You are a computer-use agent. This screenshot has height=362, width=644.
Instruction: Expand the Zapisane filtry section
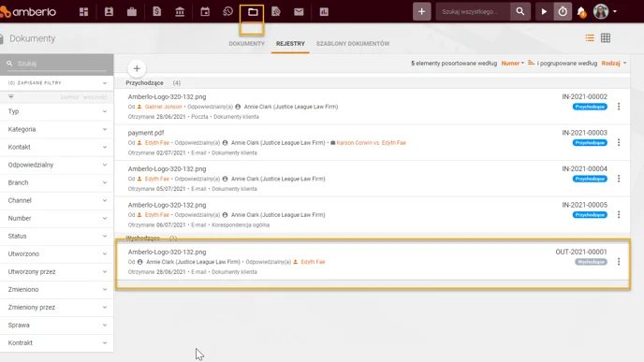point(57,83)
